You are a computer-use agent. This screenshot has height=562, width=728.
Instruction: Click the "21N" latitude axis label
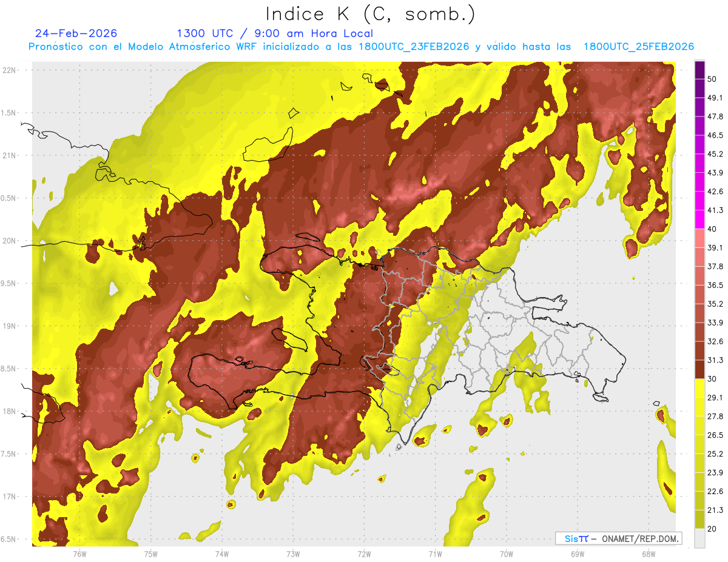9,155
